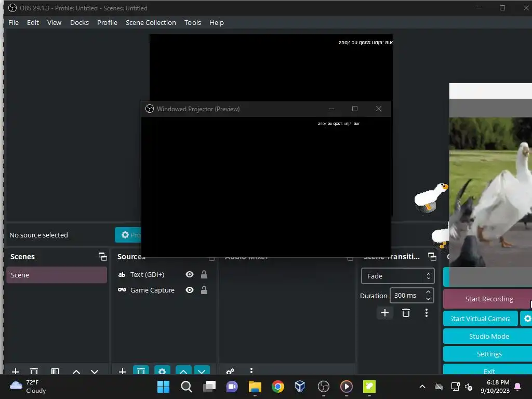This screenshot has height=399, width=532.
Task: Open the View menu
Action: 54,22
